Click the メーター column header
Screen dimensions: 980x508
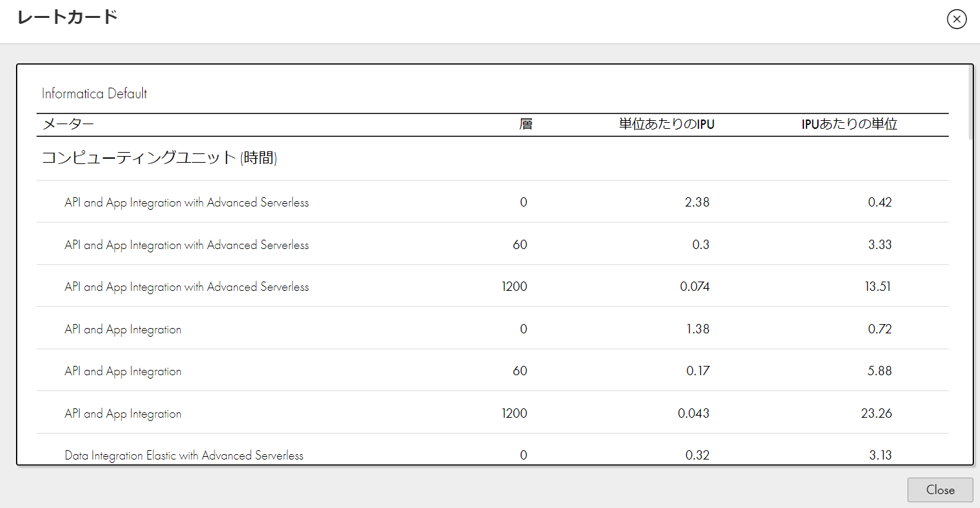click(68, 124)
